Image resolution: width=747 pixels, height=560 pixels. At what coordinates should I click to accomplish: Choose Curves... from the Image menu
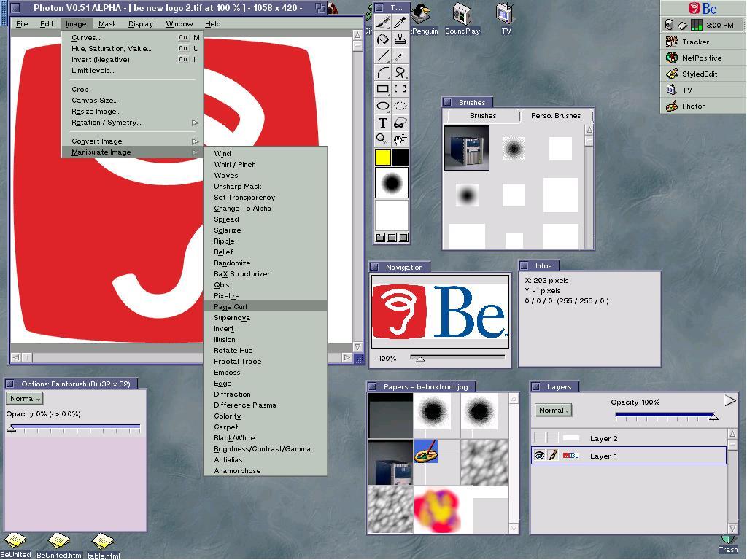133,38
